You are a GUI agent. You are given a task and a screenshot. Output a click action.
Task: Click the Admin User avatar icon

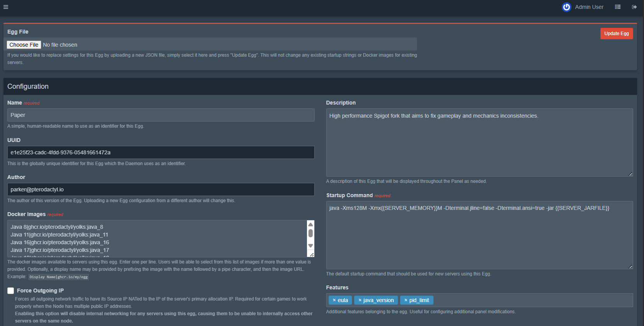coord(566,7)
